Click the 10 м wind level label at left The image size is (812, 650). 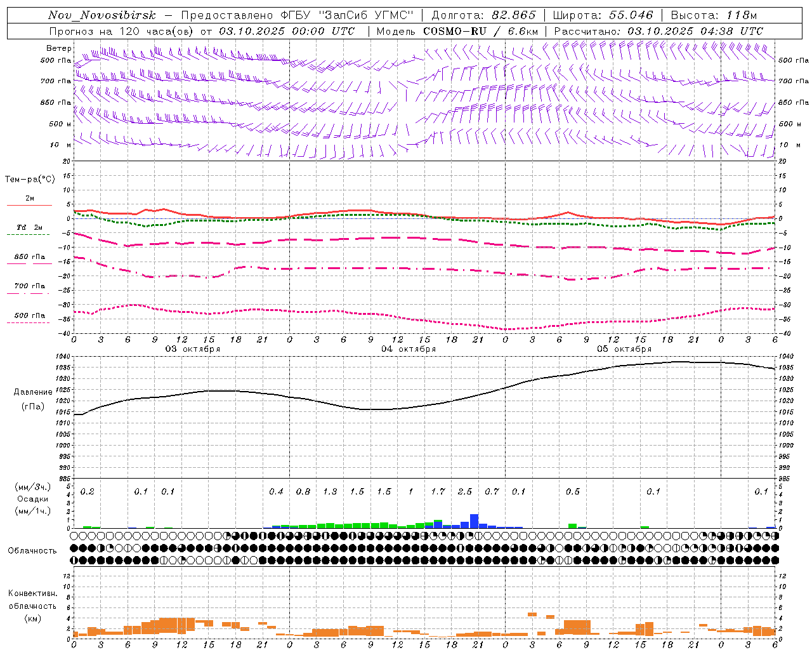coord(61,145)
